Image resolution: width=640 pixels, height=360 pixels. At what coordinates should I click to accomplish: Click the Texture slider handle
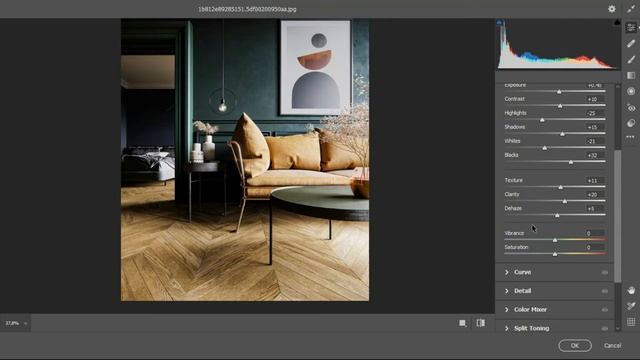(561, 187)
